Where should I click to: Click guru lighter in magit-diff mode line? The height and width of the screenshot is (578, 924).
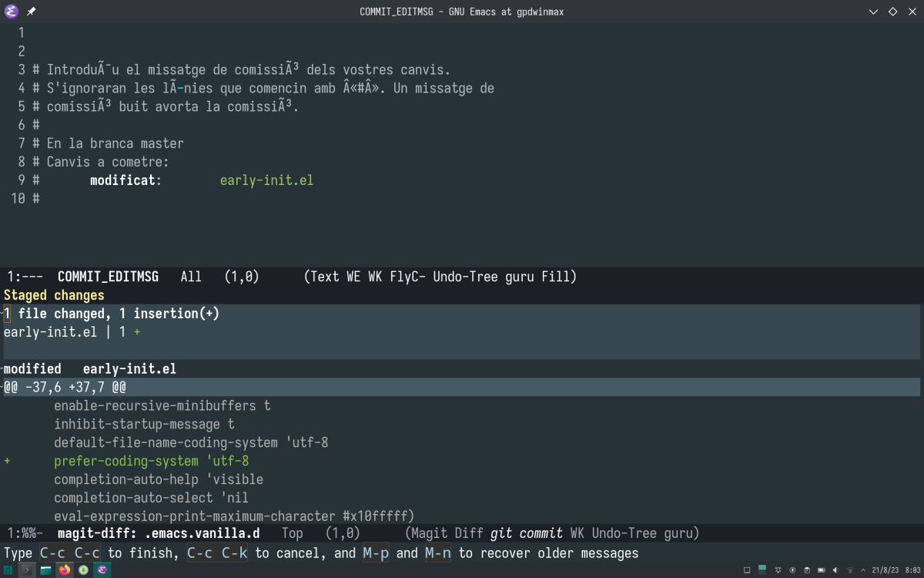click(x=678, y=533)
